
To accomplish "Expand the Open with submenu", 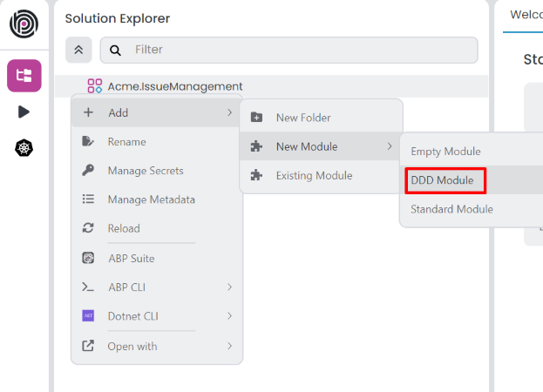I will 229,346.
